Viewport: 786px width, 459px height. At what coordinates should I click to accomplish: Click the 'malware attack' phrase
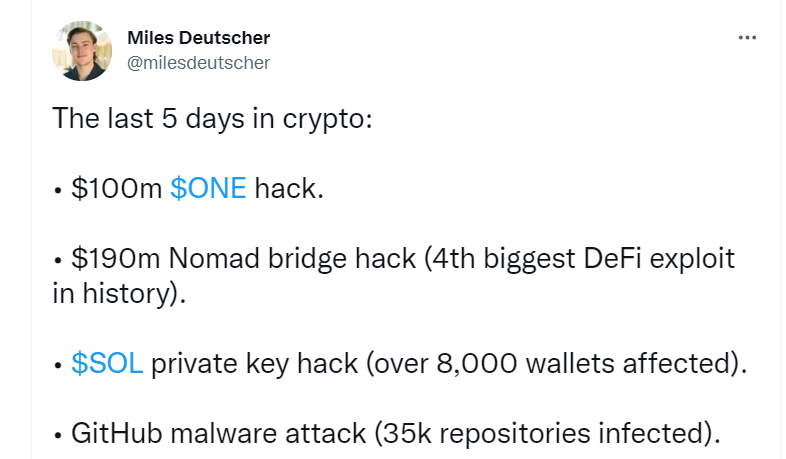(x=268, y=433)
